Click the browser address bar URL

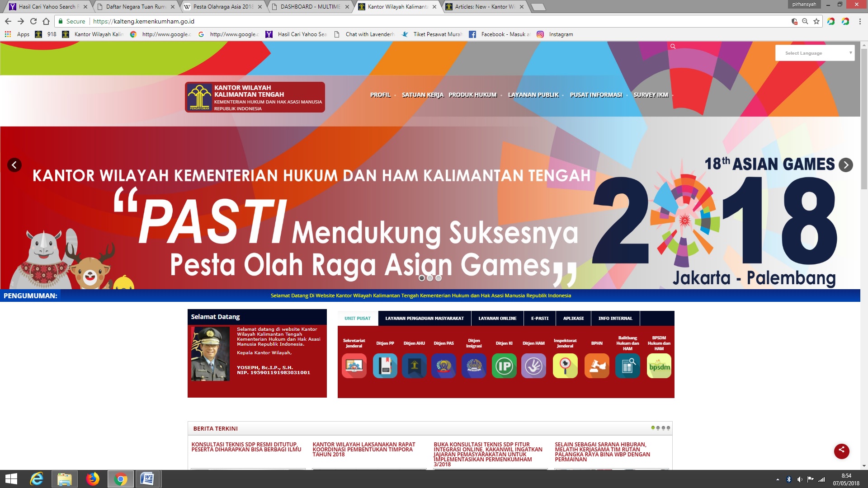(x=144, y=21)
